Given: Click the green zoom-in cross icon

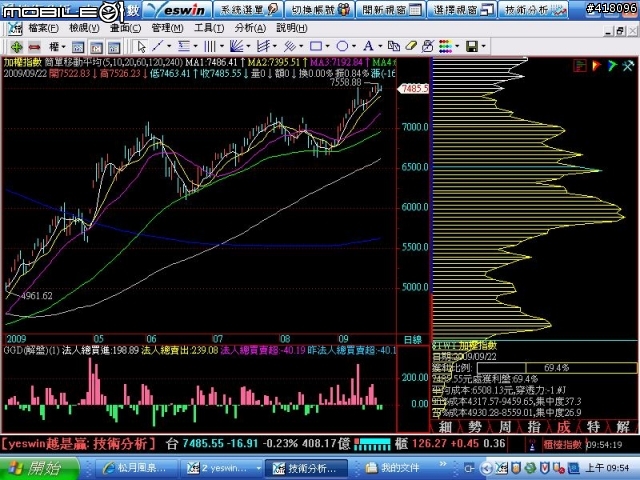Looking at the screenshot, I should [x=16, y=47].
